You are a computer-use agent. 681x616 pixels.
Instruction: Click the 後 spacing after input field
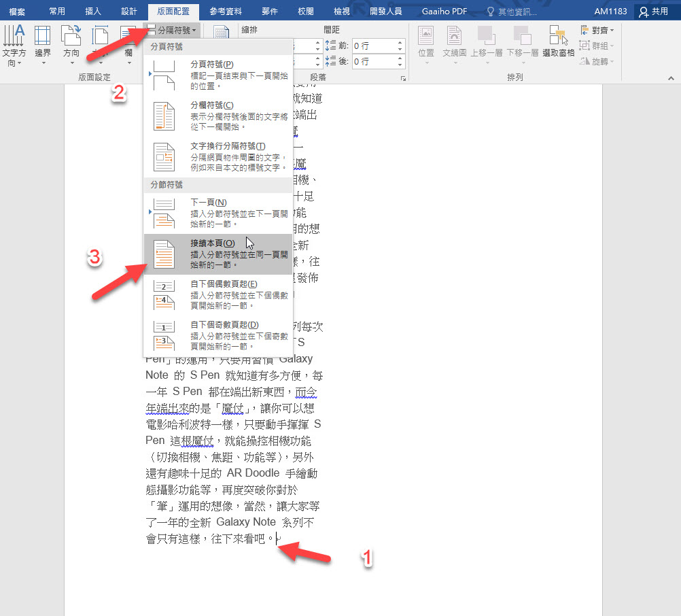point(374,61)
